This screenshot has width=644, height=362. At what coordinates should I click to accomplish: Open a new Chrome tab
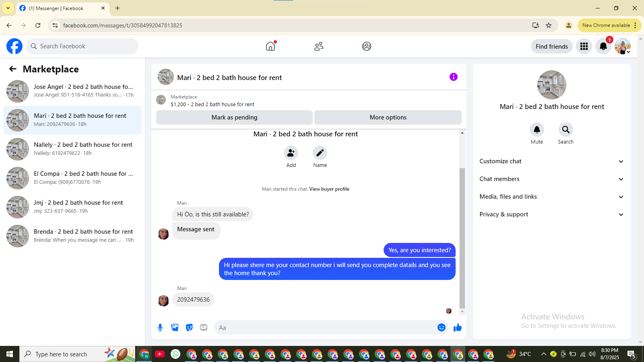118,8
